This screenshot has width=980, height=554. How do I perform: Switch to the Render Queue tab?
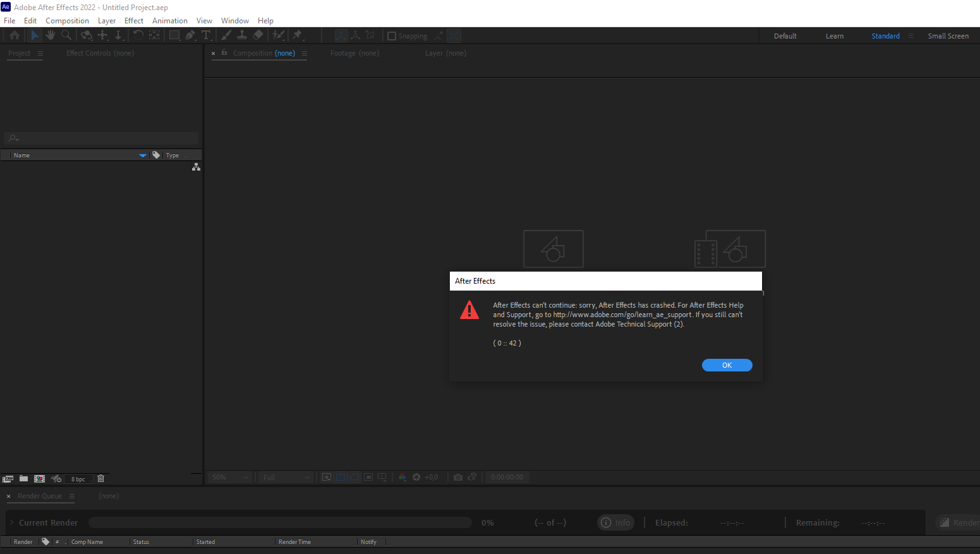click(x=40, y=496)
